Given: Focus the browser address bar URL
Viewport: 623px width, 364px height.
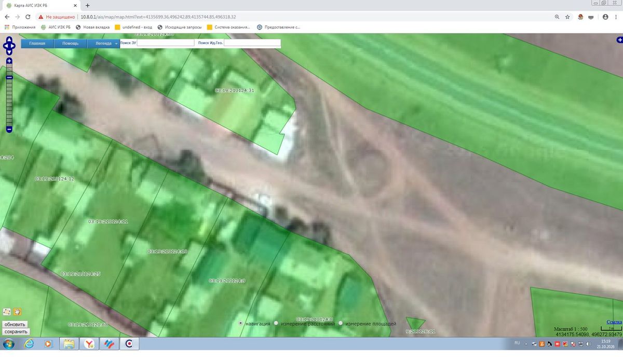Looking at the screenshot, I should coord(158,17).
